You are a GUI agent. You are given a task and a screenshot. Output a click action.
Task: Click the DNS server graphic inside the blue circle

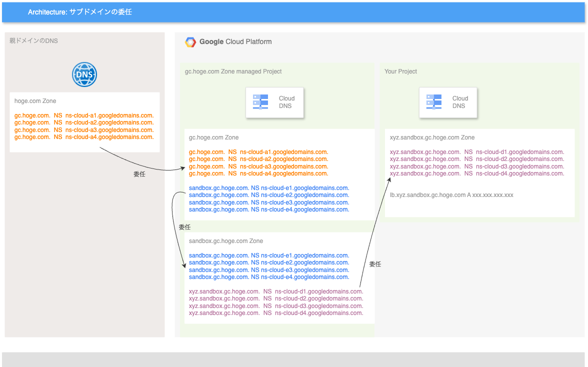tap(84, 74)
